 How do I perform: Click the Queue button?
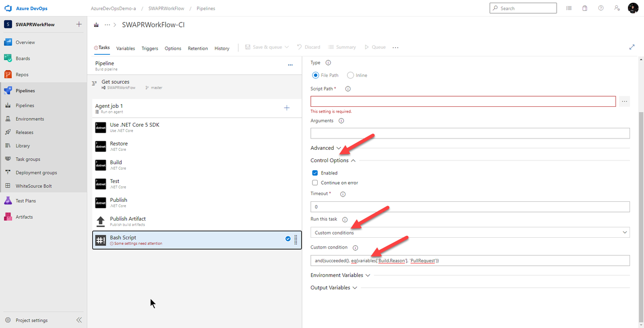(x=375, y=47)
